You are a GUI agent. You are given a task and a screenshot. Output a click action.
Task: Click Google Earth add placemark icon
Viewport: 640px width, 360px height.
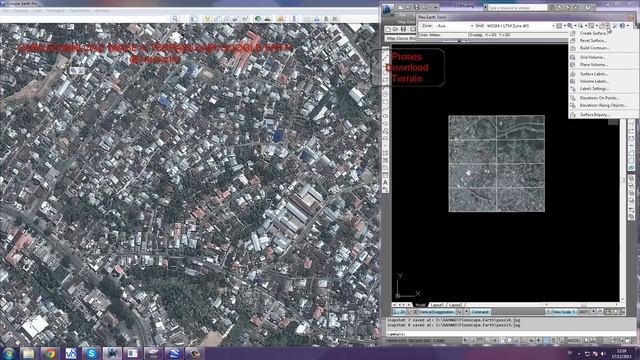coord(207,18)
